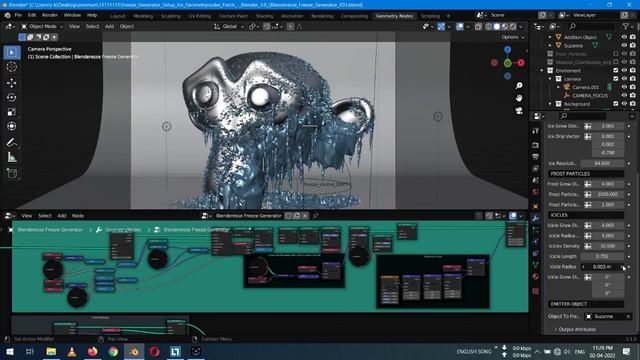The image size is (640, 360).
Task: Open the Texture properties checker tab
Action: click(536, 291)
